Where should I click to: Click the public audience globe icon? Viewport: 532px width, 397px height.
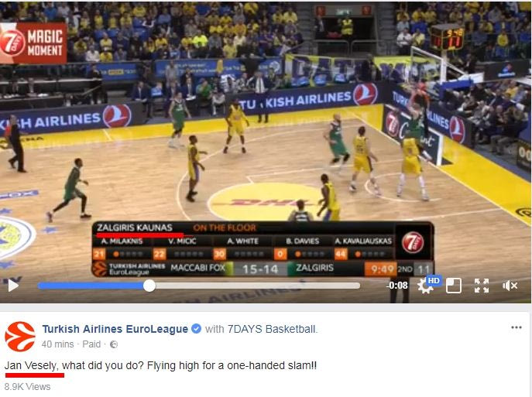click(x=114, y=344)
